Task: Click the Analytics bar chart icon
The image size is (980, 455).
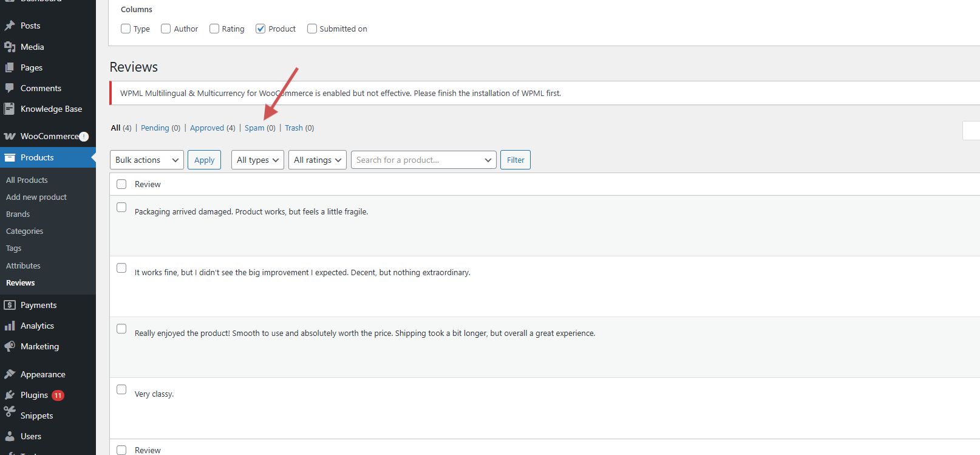Action: [x=10, y=326]
